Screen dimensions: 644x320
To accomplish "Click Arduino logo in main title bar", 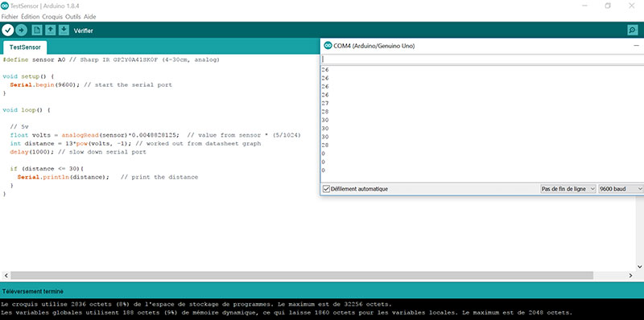I will 4,6.
